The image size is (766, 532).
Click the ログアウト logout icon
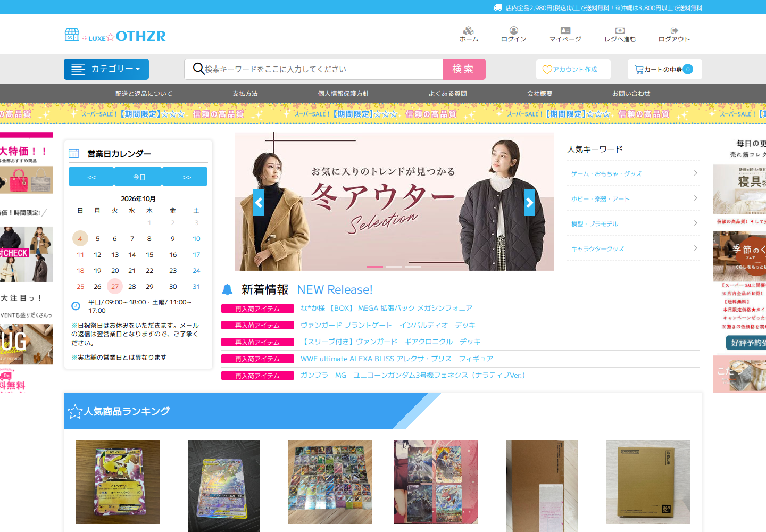click(x=674, y=30)
